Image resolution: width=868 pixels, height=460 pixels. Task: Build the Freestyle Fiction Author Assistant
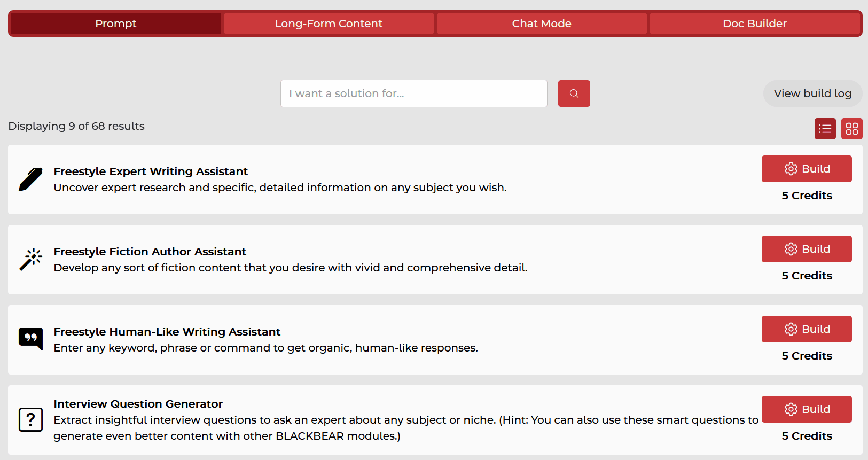pos(806,249)
